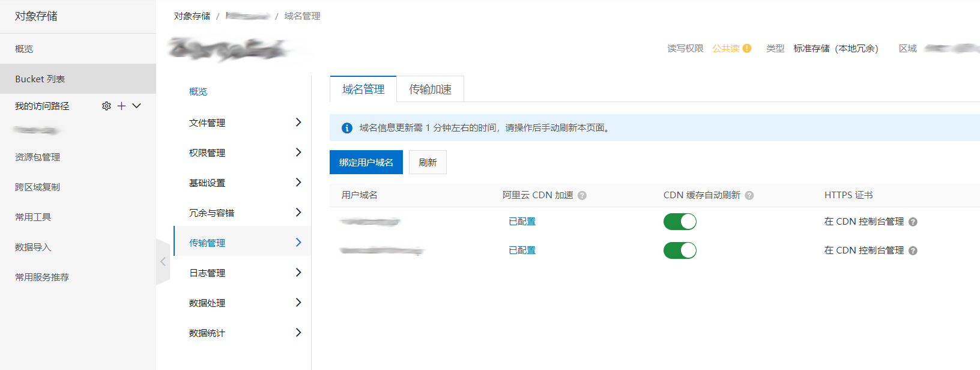Click help icon next to CDN 缓存自动刷新
Screen dimensions: 980x370
coord(749,196)
